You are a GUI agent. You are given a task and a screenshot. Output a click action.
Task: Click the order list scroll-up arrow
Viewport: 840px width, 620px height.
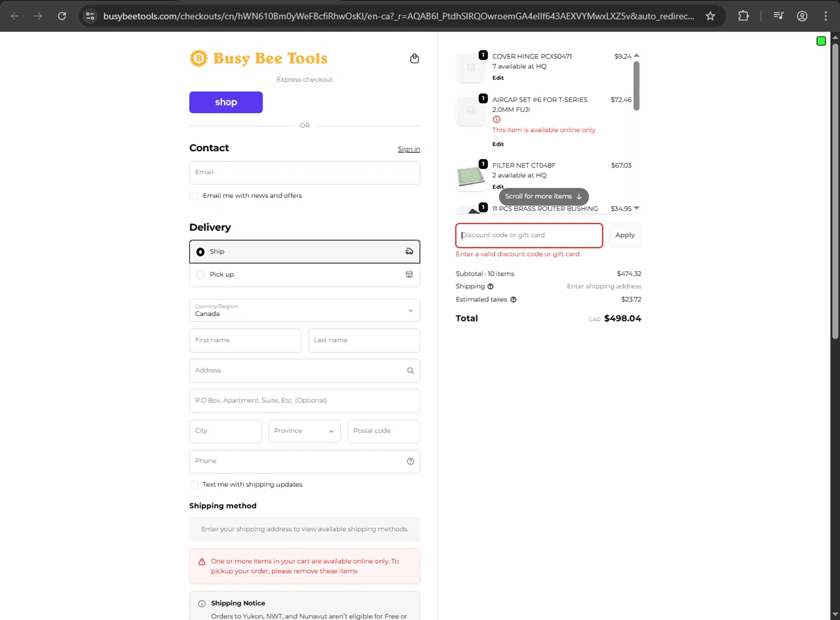coord(636,55)
